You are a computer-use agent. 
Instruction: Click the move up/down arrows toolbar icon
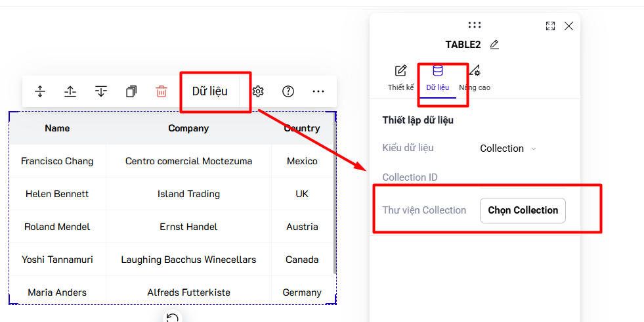coord(40,91)
